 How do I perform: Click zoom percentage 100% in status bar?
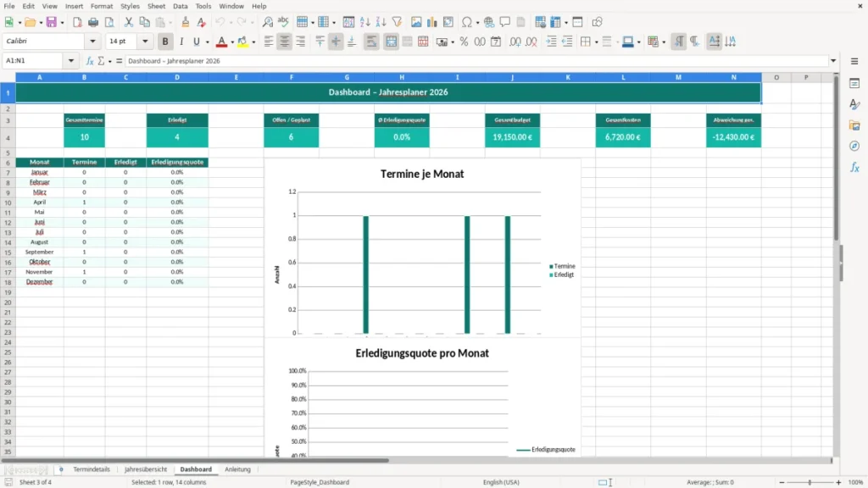coord(856,482)
